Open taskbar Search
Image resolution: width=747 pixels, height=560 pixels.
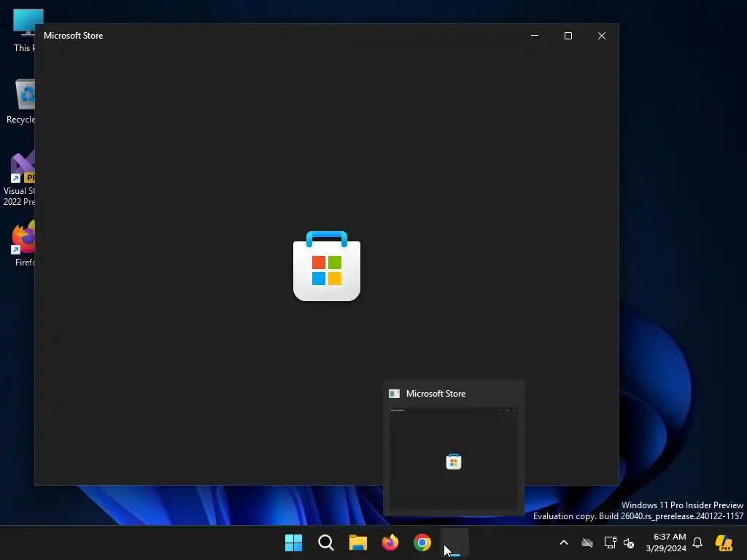[326, 542]
